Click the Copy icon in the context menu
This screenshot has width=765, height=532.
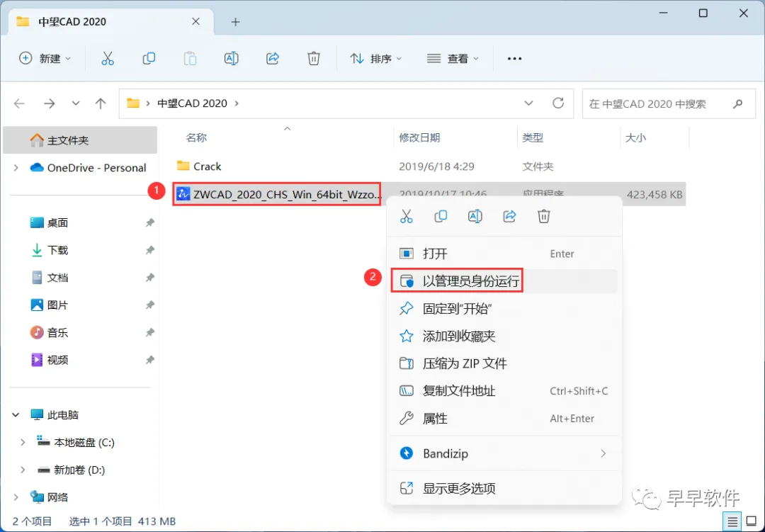tap(441, 216)
